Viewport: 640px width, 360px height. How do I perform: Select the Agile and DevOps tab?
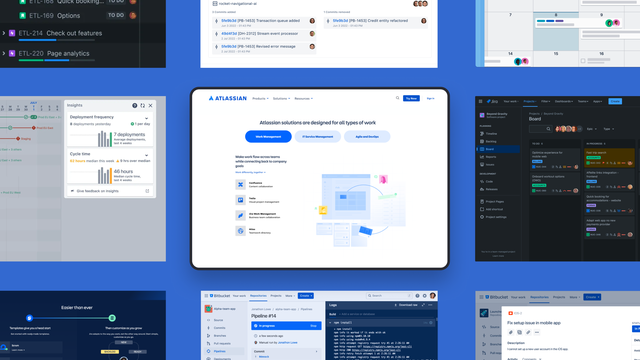367,137
